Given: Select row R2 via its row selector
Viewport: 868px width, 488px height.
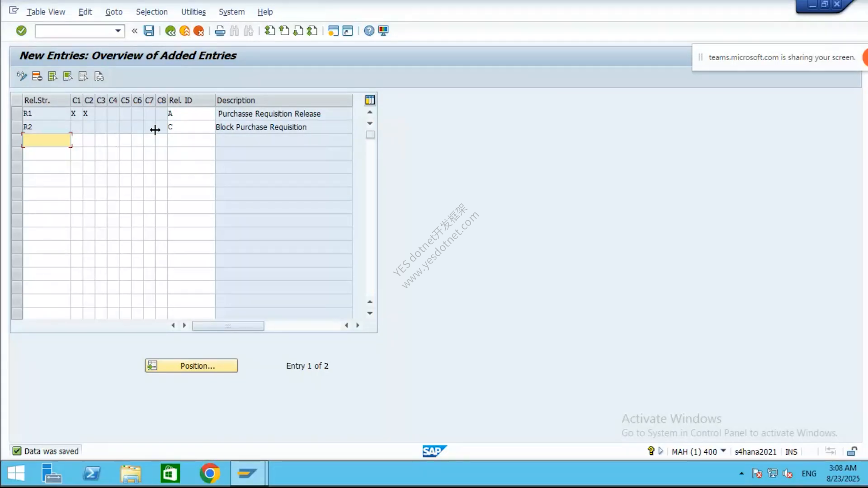Looking at the screenshot, I should 17,127.
